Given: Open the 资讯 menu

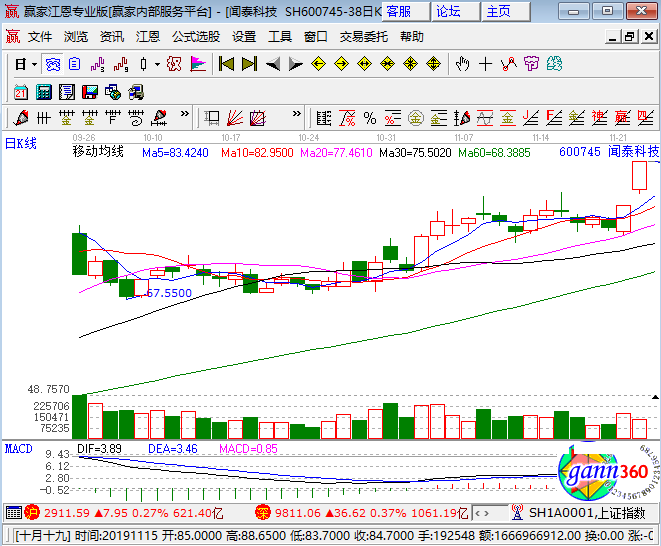Looking at the screenshot, I should pyautogui.click(x=112, y=37).
